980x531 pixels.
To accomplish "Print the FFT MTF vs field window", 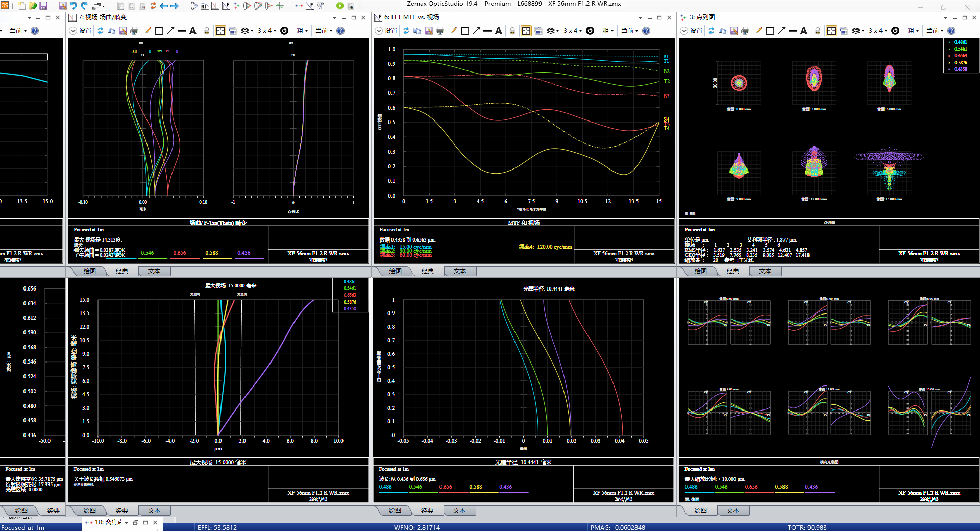I will (x=440, y=31).
